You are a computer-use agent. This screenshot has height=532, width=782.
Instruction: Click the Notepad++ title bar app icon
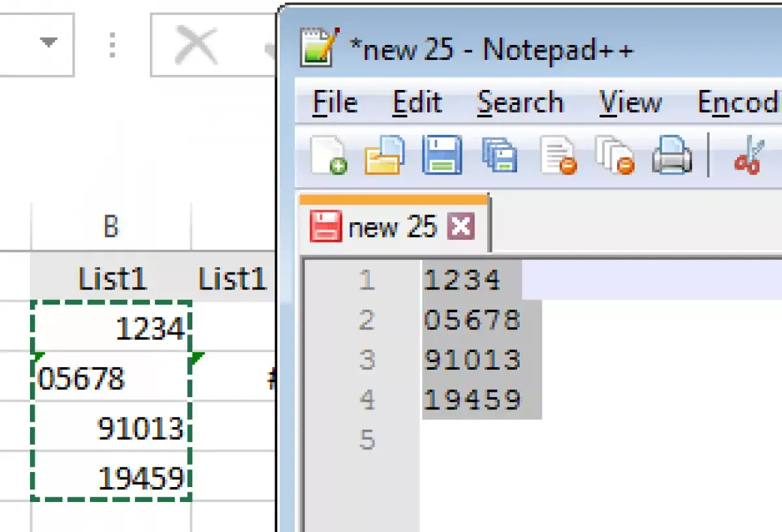point(320,48)
